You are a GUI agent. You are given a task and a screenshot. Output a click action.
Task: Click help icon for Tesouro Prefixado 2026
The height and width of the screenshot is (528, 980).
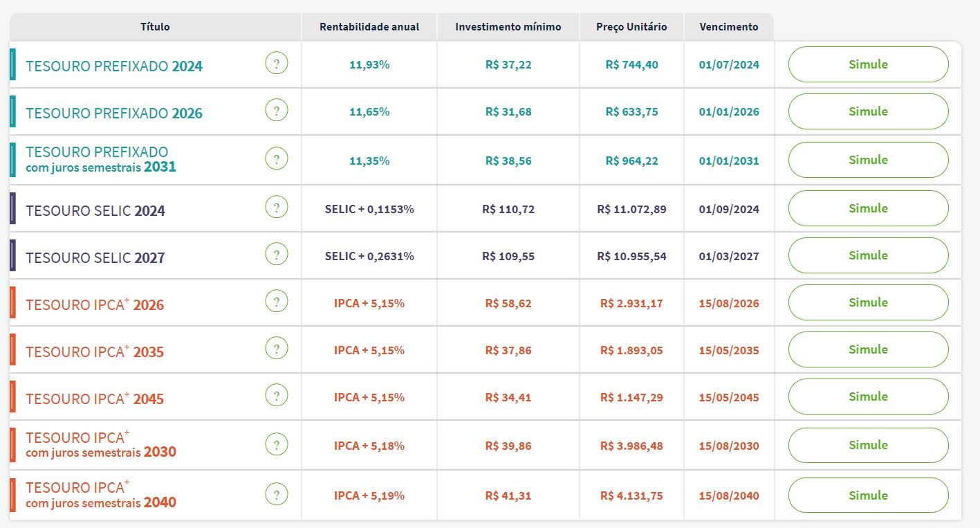(276, 111)
